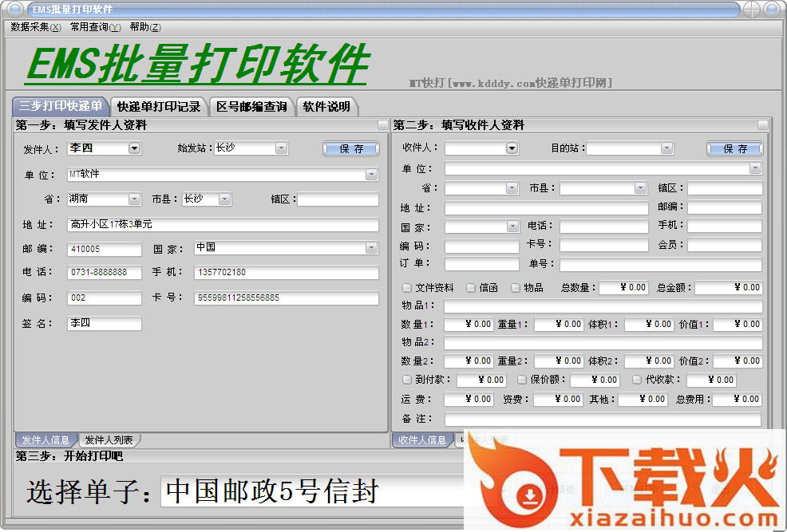Focus the 价值2 value field

coord(738,361)
